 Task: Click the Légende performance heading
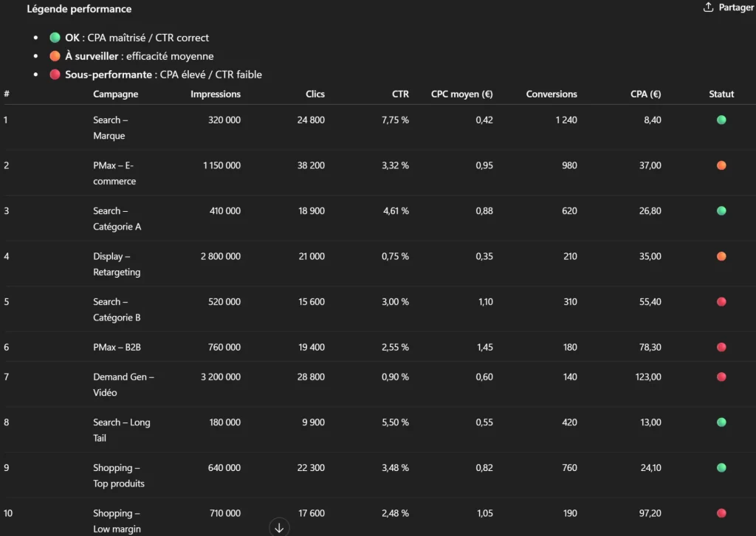[79, 9]
